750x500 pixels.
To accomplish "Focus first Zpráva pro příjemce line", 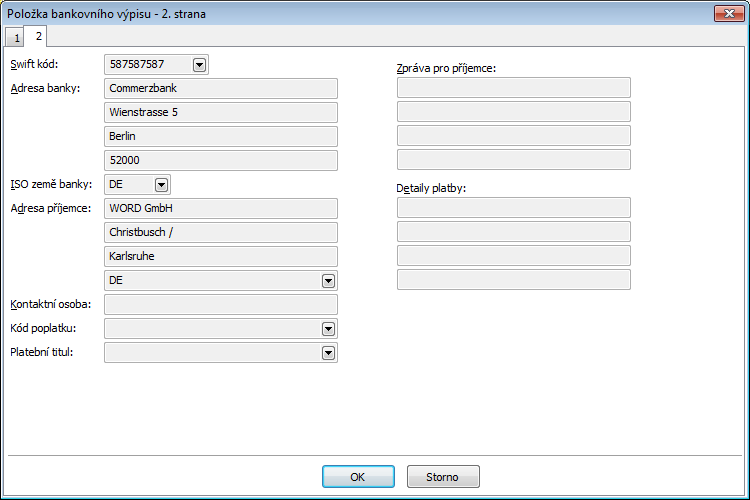I will [x=513, y=88].
